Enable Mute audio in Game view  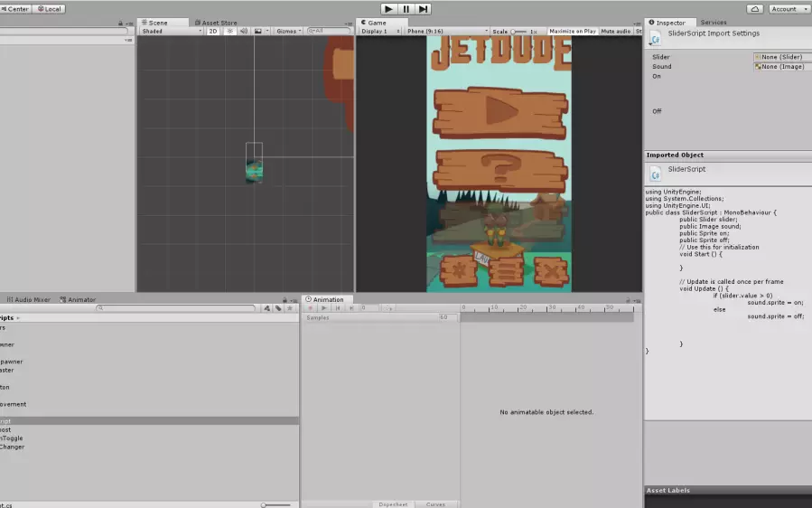(x=616, y=31)
